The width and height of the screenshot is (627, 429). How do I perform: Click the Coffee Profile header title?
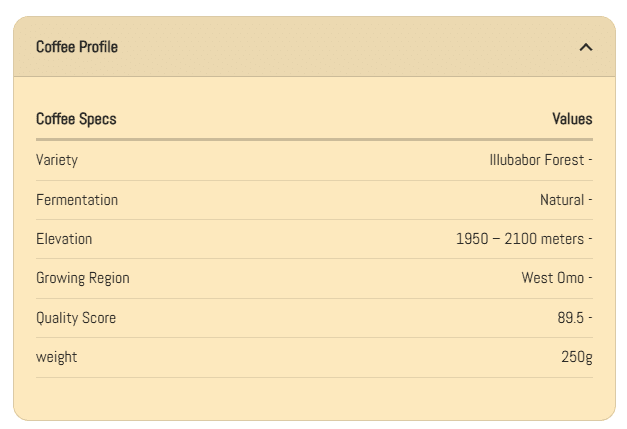(77, 47)
